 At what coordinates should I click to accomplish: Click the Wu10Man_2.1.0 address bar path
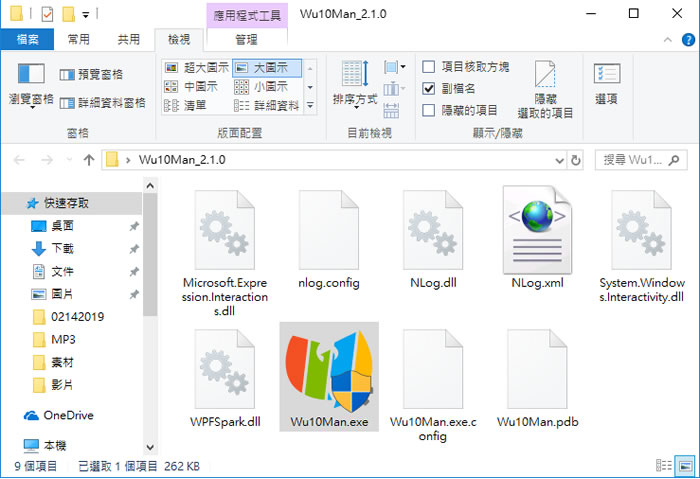click(182, 160)
